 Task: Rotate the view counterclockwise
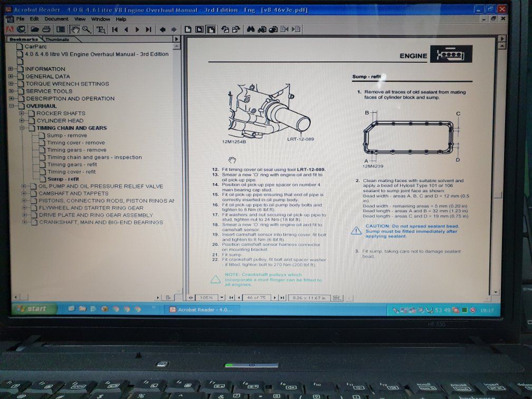(225, 30)
